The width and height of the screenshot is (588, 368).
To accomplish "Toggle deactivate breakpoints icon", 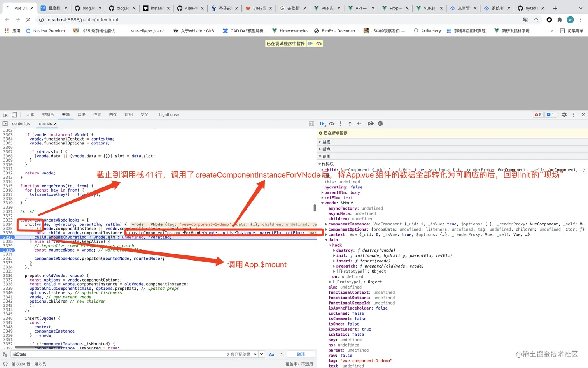I will 371,124.
